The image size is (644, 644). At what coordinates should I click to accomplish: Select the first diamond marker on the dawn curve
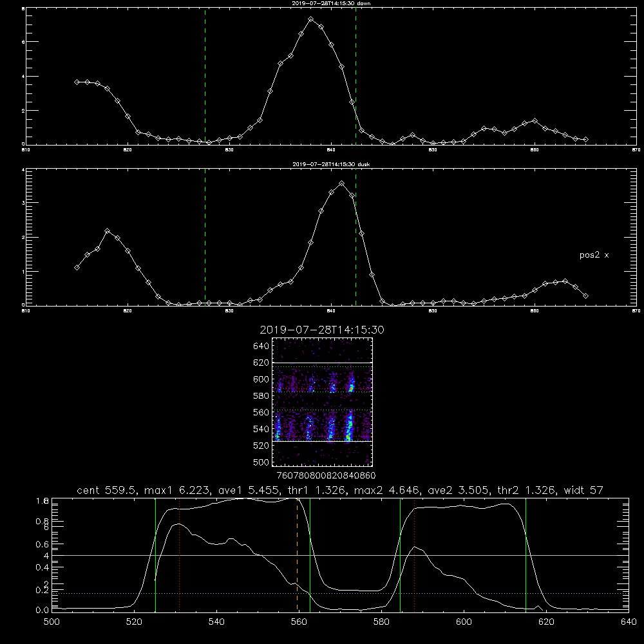coord(77,82)
